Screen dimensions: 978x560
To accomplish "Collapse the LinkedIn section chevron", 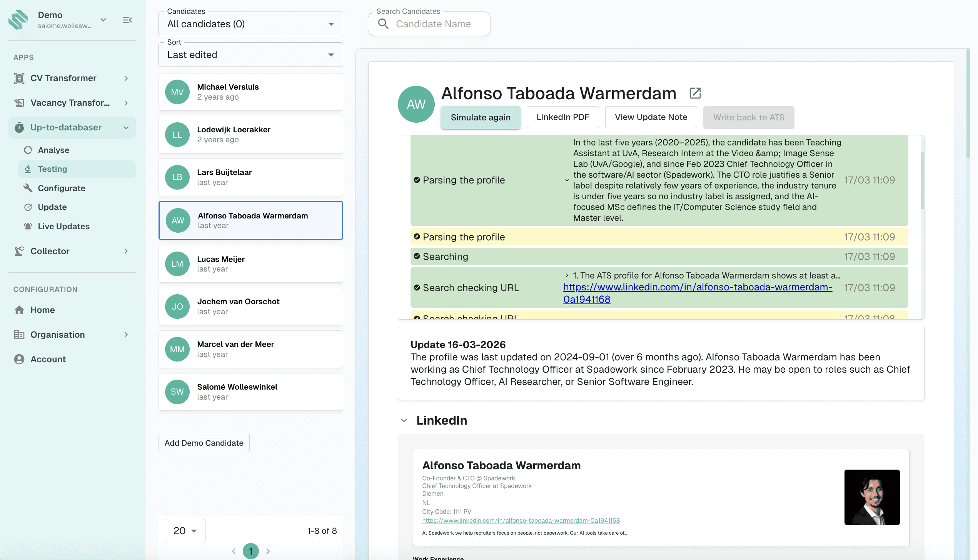I will click(404, 420).
